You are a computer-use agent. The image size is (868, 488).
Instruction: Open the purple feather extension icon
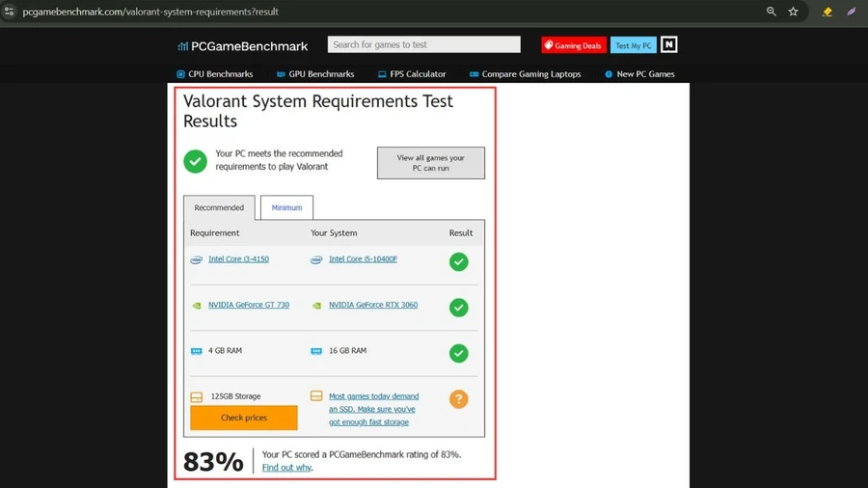click(x=852, y=11)
